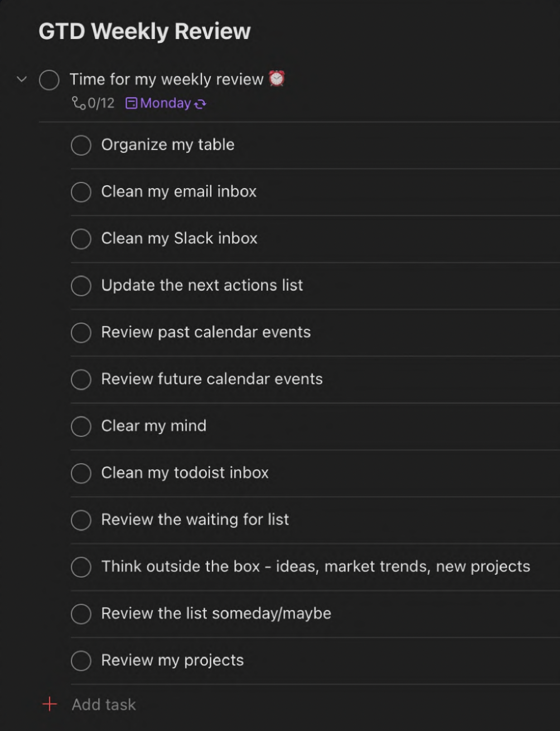The width and height of the screenshot is (560, 731).
Task: Check the 'Review past calendar events' circle
Action: click(x=81, y=333)
